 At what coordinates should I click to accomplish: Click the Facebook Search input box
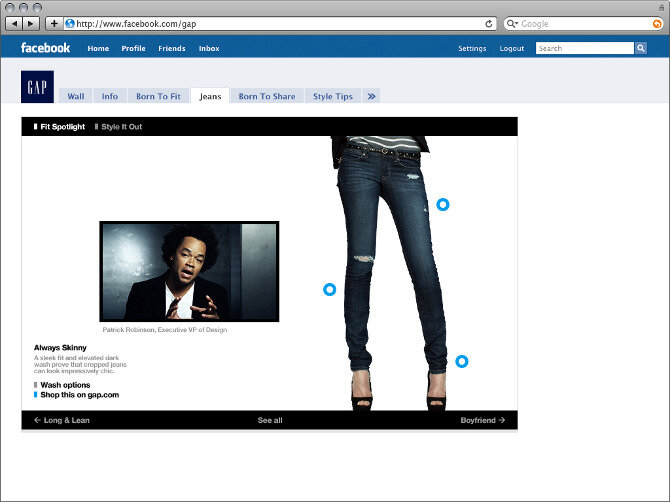(x=585, y=48)
